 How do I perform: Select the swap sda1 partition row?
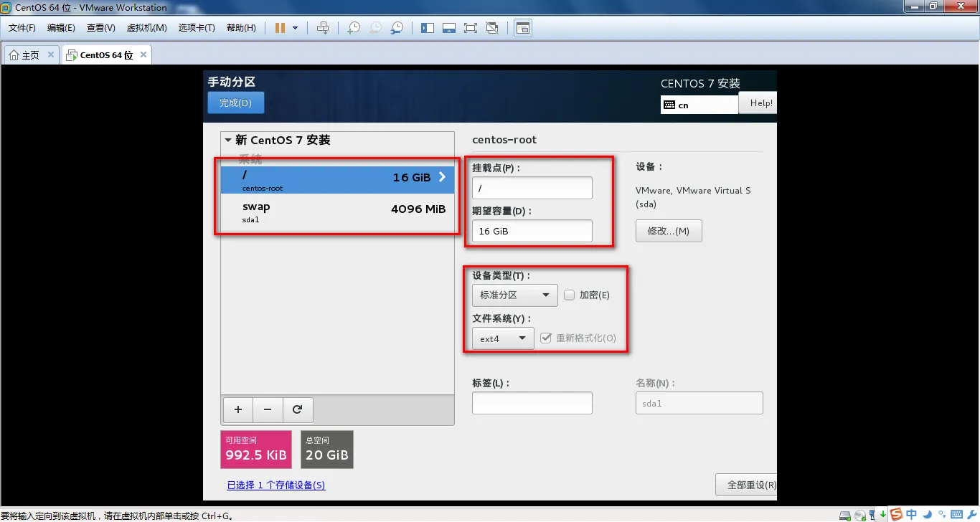point(338,212)
